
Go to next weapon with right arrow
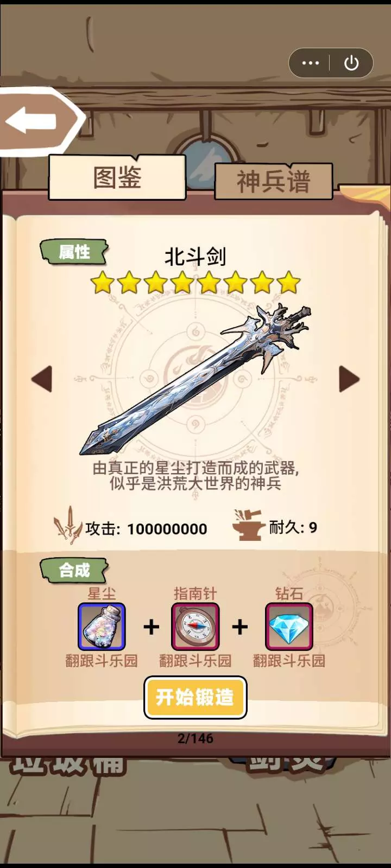point(349,379)
